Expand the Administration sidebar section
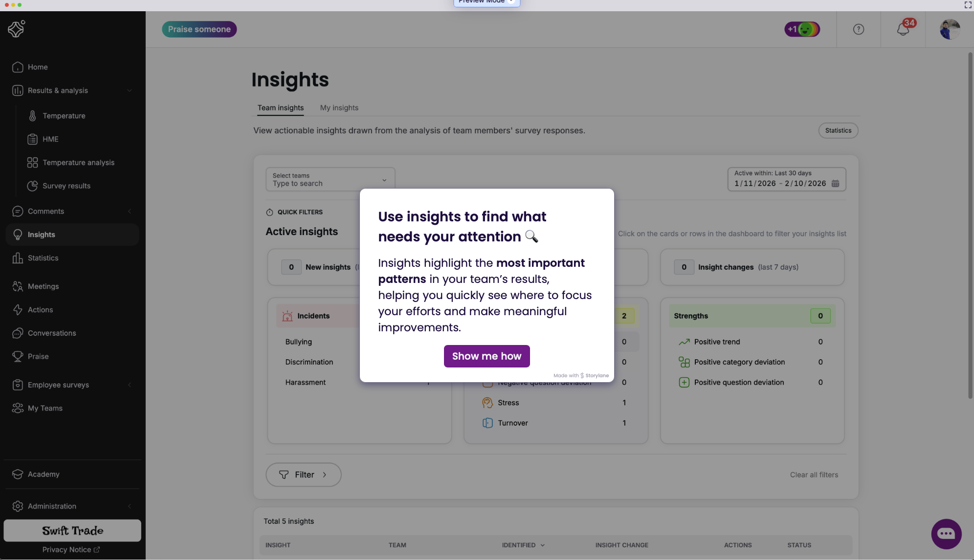This screenshot has width=974, height=560. point(130,506)
